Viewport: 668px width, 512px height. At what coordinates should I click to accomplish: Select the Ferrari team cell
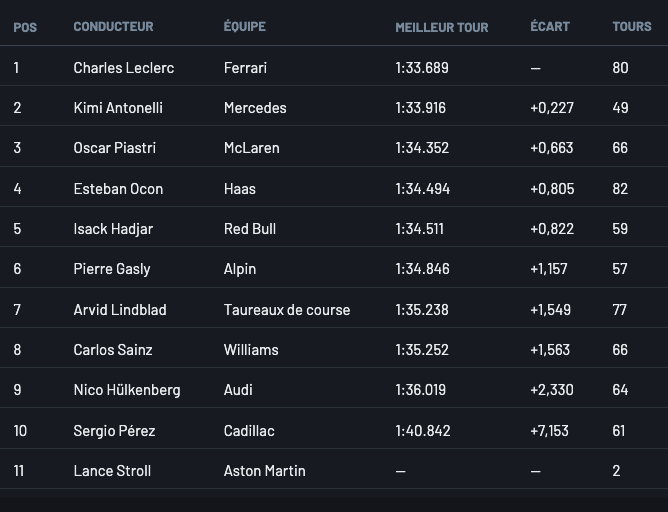point(245,68)
